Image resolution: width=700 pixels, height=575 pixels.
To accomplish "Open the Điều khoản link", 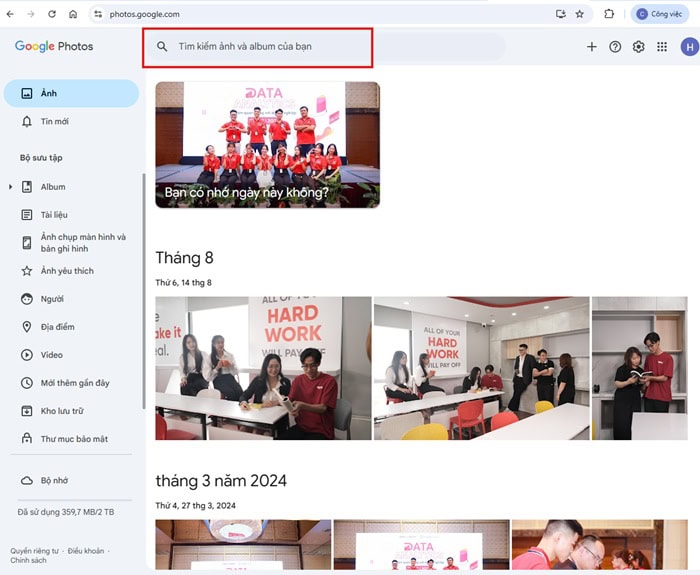I will (86, 551).
